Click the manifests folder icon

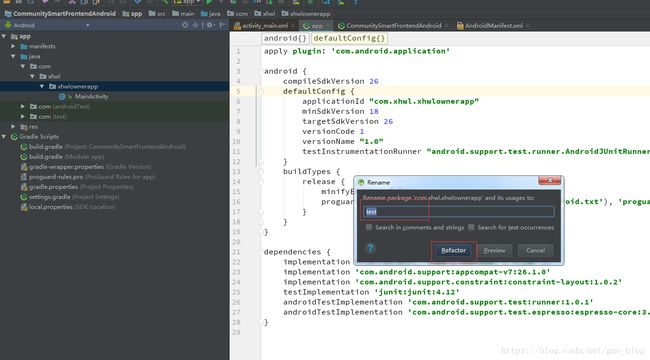[24, 46]
